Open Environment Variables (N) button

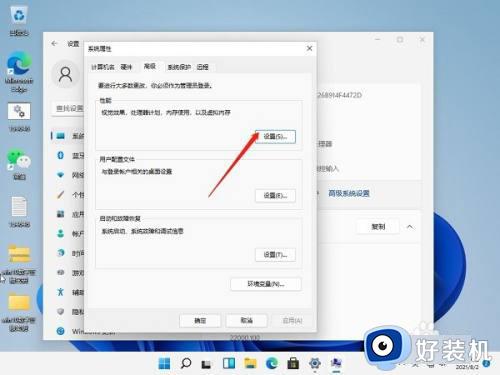pos(266,284)
